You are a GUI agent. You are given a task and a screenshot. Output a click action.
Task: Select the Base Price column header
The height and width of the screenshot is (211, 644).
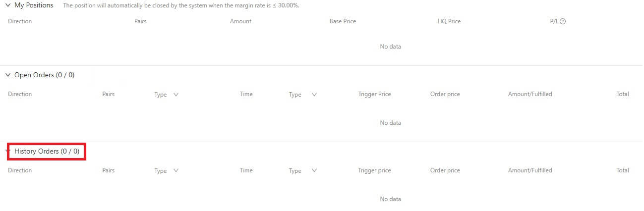[x=343, y=21]
